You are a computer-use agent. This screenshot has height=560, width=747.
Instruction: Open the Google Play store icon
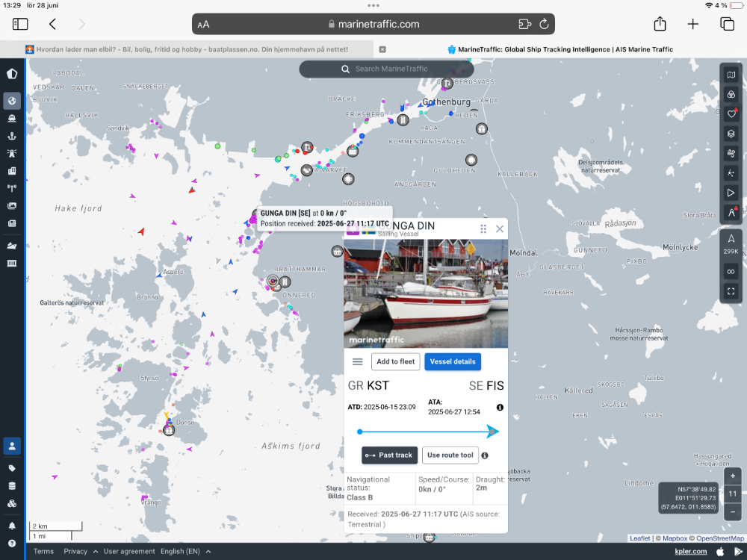pos(739,552)
